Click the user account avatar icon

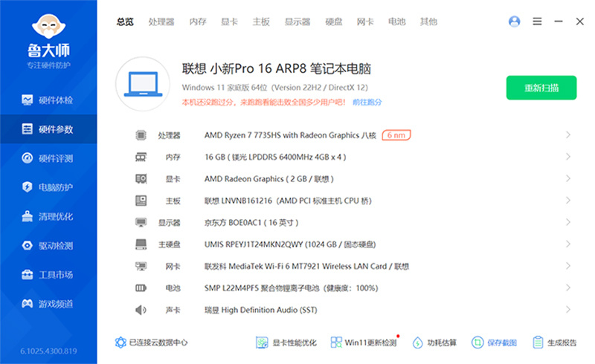click(x=514, y=22)
